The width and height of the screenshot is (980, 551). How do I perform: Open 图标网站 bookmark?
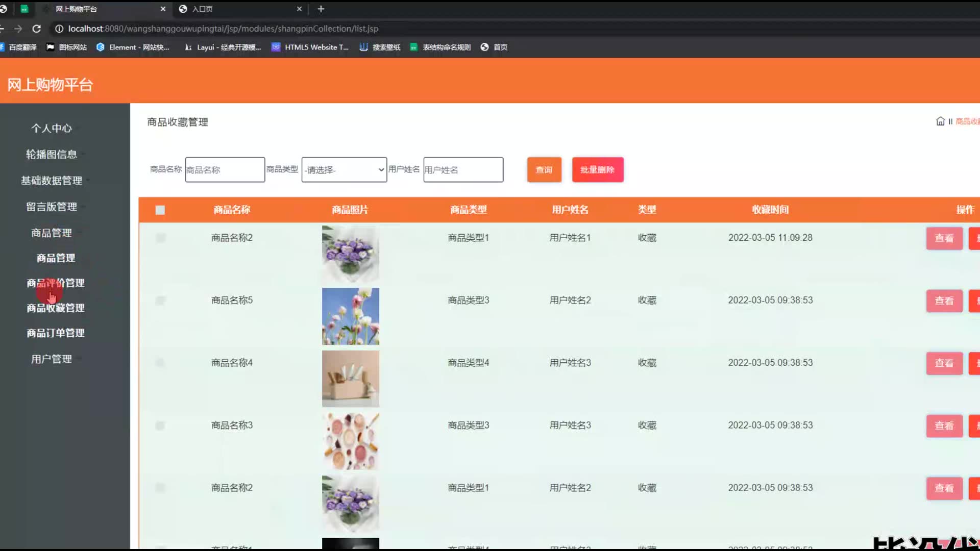[66, 47]
